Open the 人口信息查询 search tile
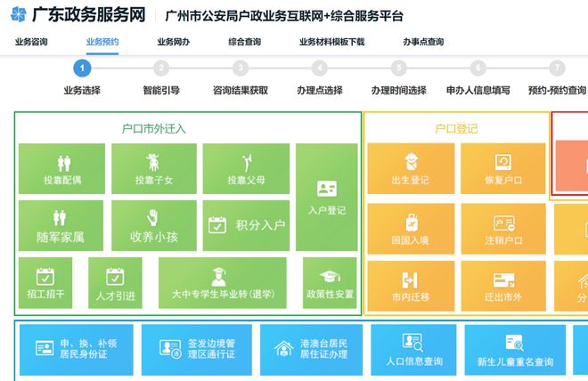 413,350
